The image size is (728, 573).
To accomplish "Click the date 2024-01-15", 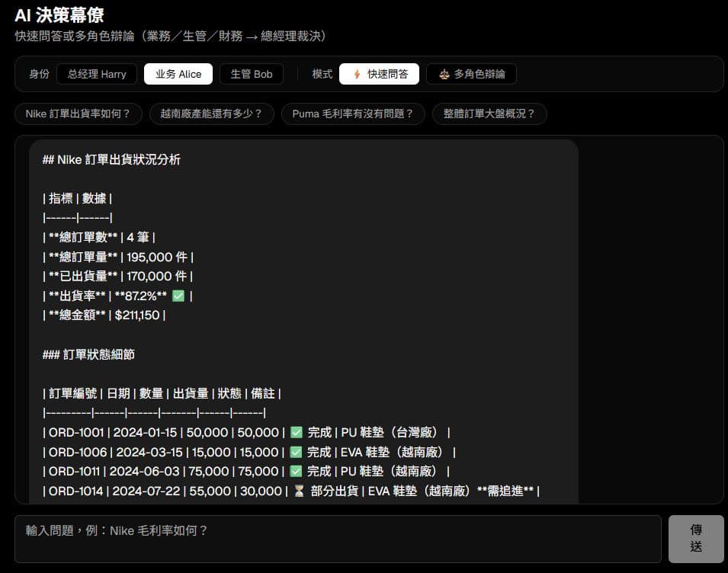I will tap(146, 433).
